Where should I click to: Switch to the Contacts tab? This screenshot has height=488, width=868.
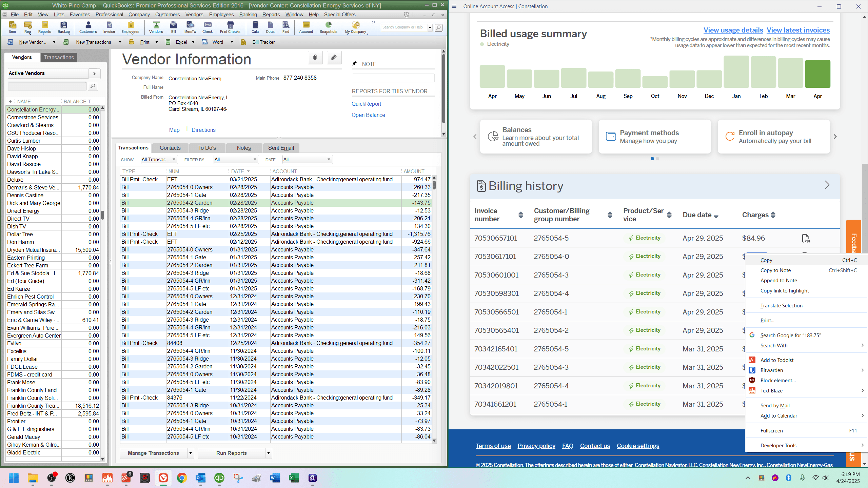point(170,148)
